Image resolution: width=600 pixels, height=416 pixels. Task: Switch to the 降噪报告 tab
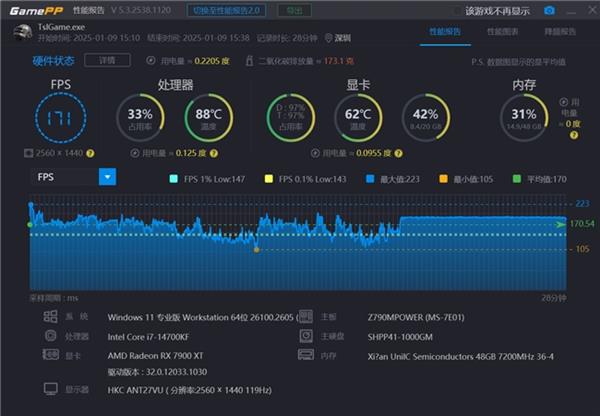pyautogui.click(x=558, y=32)
